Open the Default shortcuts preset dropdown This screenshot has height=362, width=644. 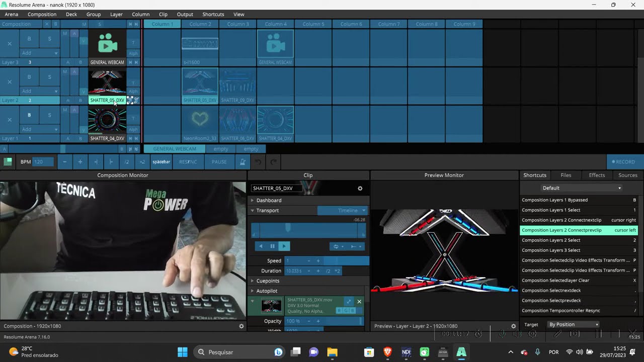[x=581, y=188]
